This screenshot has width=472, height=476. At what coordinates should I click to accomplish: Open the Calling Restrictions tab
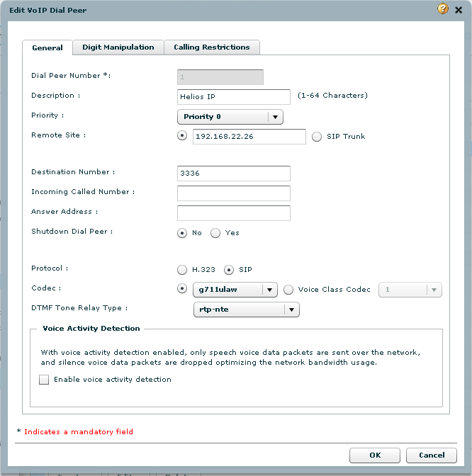point(211,47)
